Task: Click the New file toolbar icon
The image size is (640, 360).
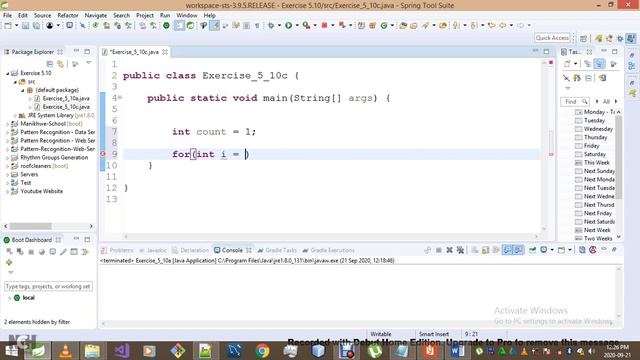Action: tap(8, 26)
